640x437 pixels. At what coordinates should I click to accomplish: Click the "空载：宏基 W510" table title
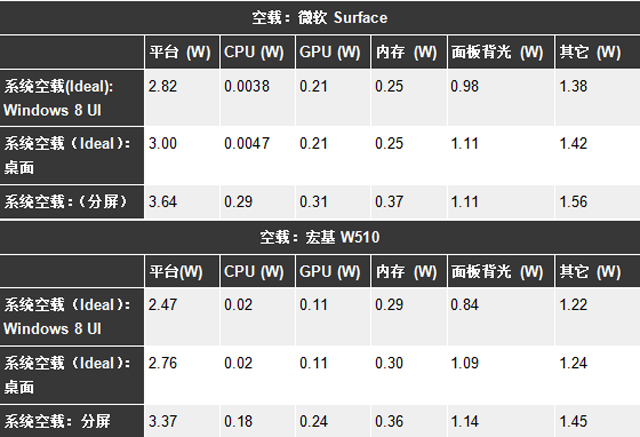[318, 237]
